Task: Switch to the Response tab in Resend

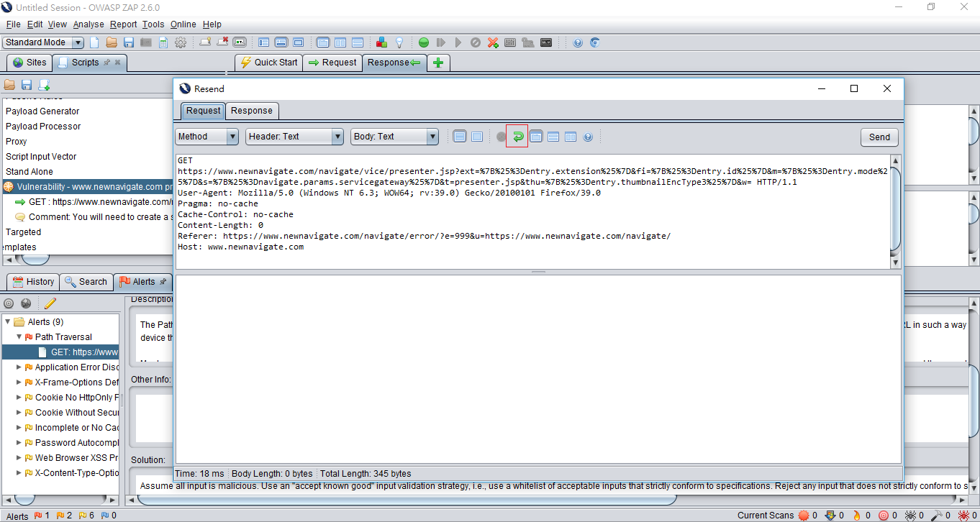Action: 252,111
